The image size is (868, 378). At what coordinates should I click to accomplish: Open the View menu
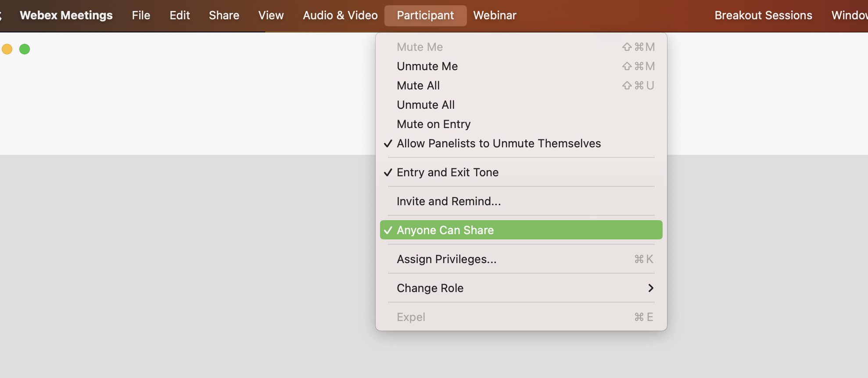tap(271, 15)
